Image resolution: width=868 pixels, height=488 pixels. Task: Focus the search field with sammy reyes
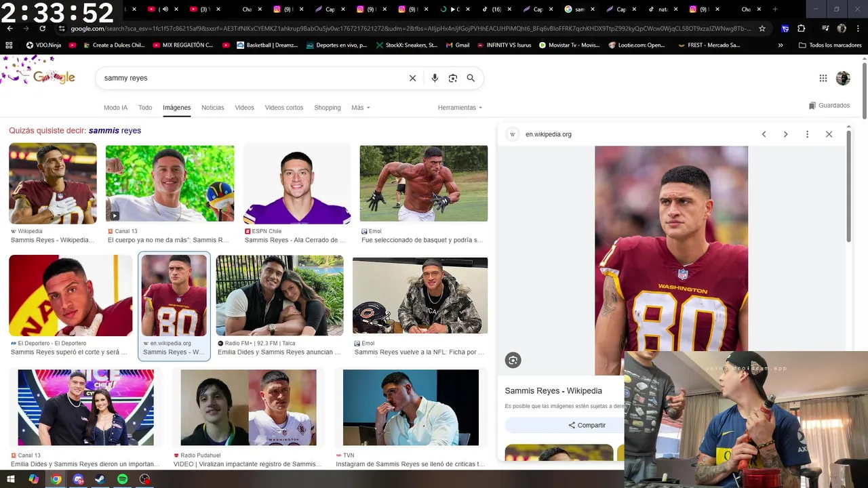click(x=251, y=78)
